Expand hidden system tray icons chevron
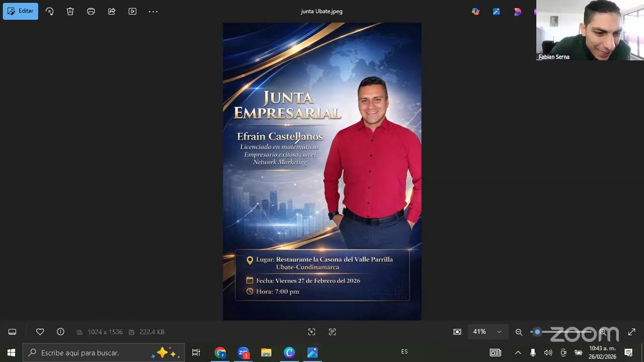644x362 pixels. 518,352
